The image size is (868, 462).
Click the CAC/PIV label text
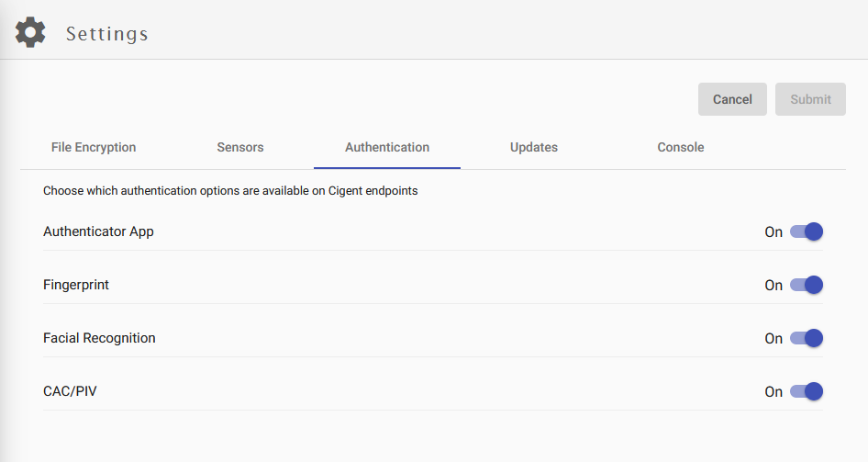[70, 391]
